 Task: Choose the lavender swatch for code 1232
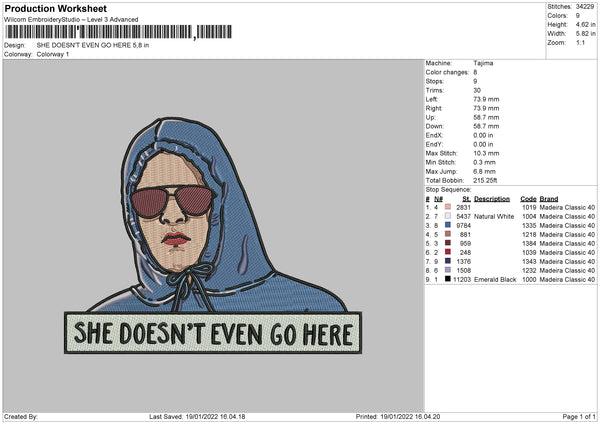(447, 270)
